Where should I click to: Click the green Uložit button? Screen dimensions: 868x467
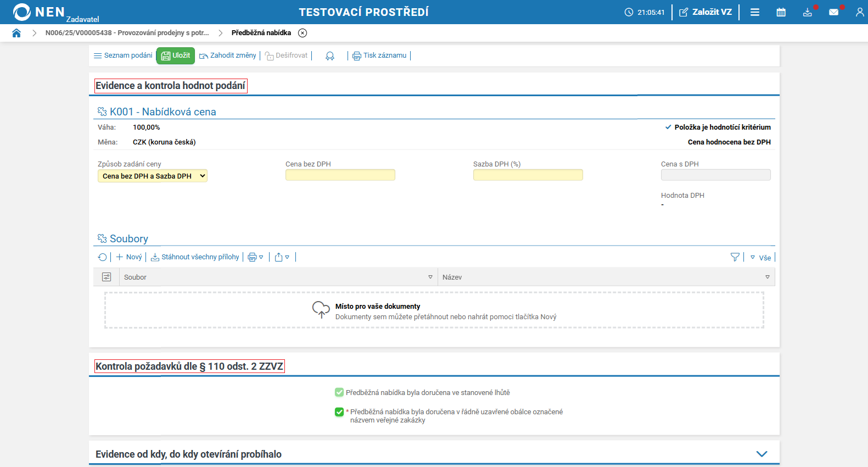click(x=176, y=55)
